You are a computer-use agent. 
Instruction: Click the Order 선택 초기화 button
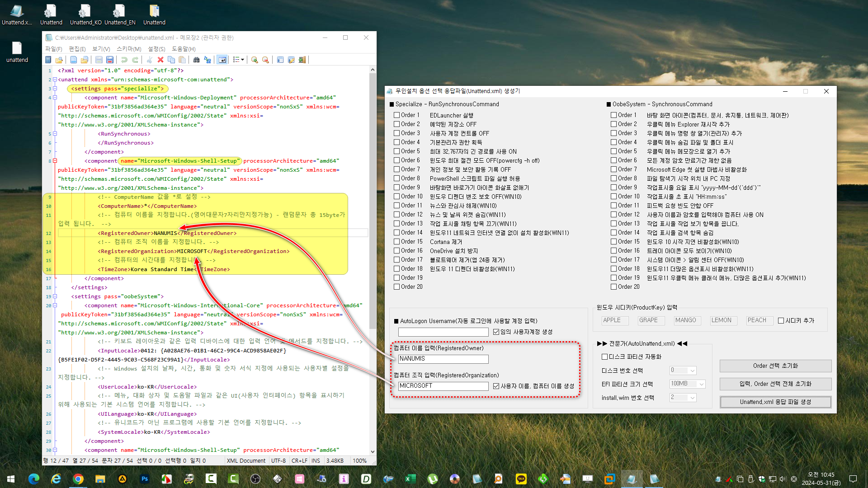pos(775,366)
